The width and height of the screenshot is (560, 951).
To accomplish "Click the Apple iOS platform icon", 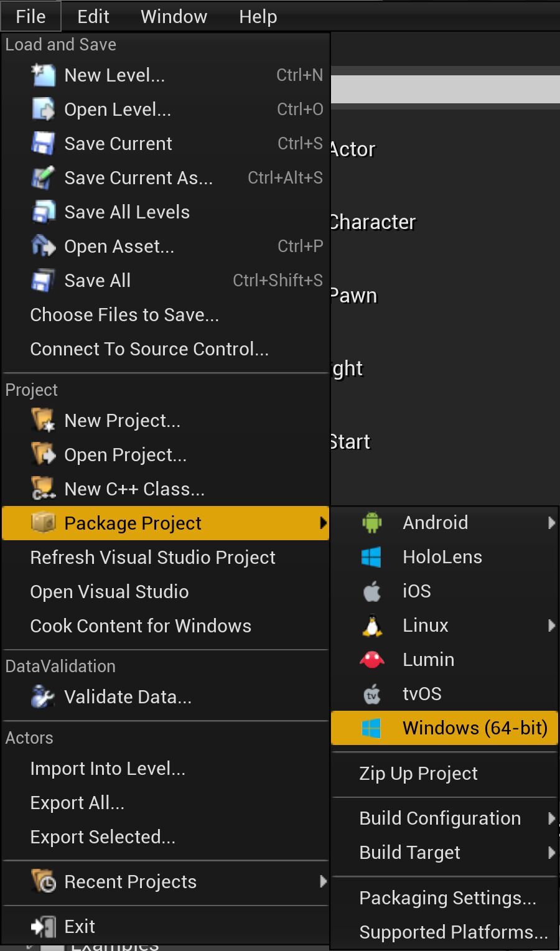I will [x=371, y=591].
